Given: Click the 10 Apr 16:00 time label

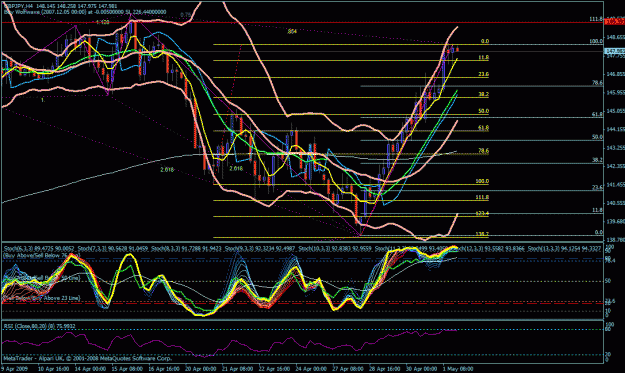Looking at the screenshot, I should [x=53, y=369].
